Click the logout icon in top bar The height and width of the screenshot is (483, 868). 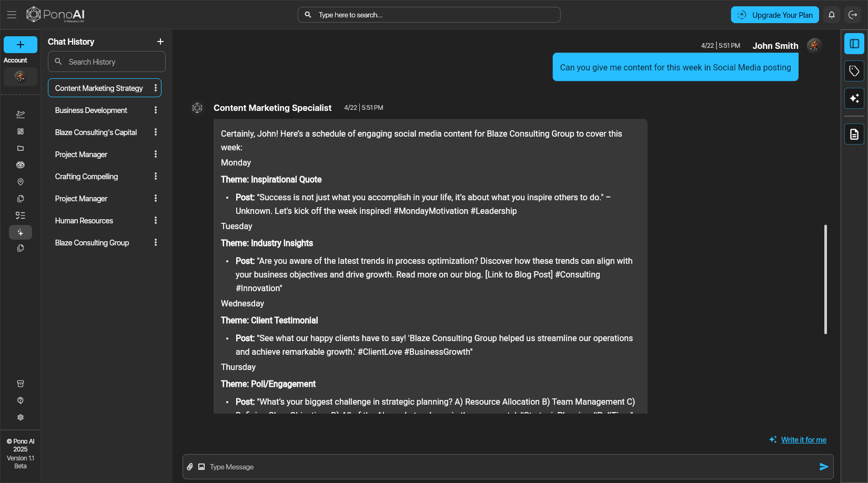[x=853, y=15]
